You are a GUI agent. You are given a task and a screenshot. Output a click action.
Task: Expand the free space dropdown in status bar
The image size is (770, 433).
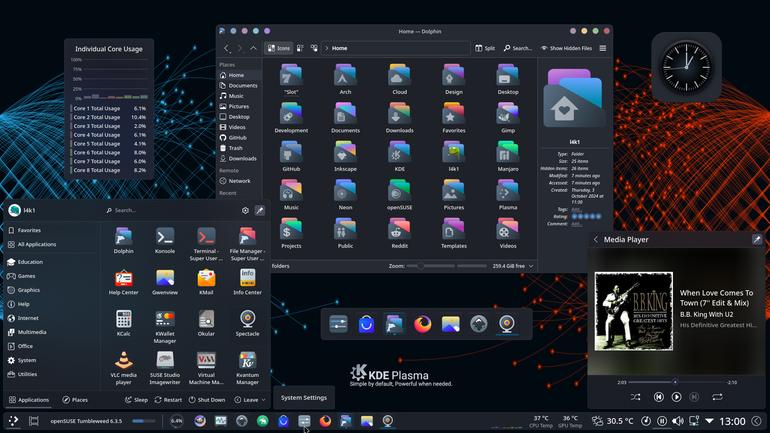coord(531,266)
